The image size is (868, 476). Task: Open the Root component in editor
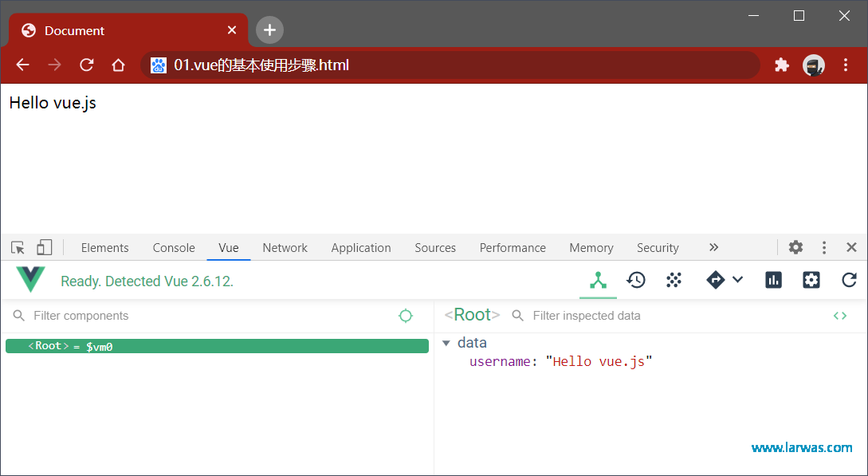point(840,316)
